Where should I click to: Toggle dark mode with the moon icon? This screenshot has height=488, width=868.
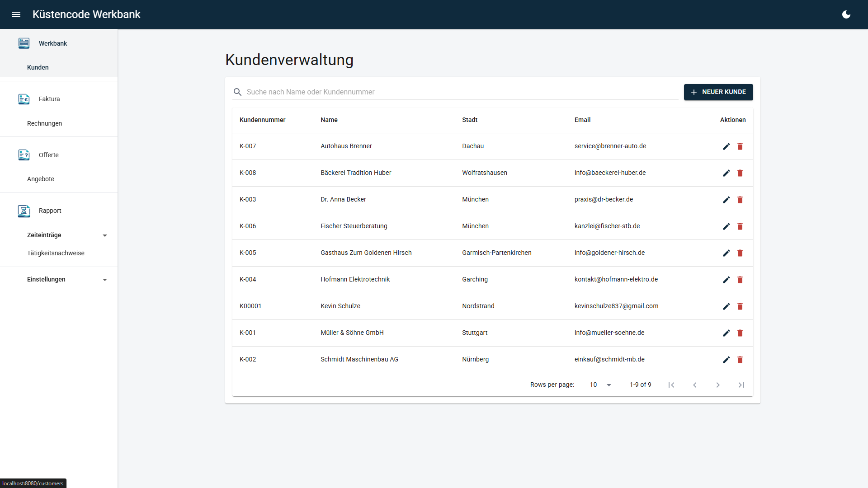click(x=846, y=14)
